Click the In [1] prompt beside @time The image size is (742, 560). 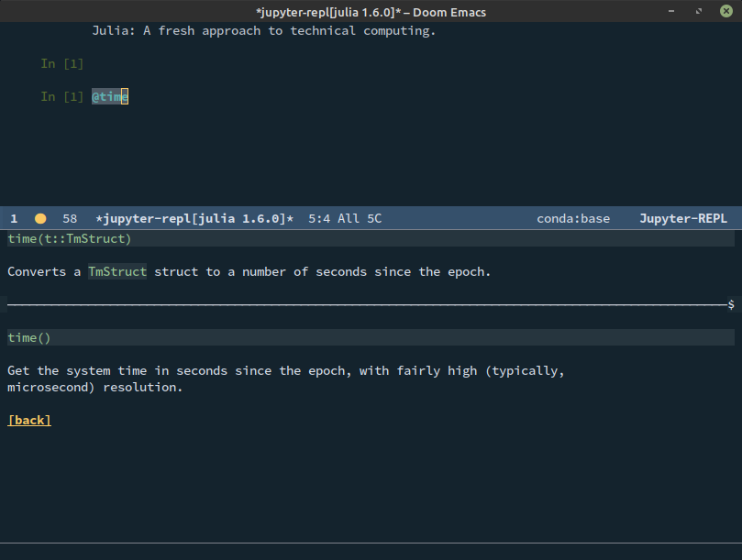(62, 96)
